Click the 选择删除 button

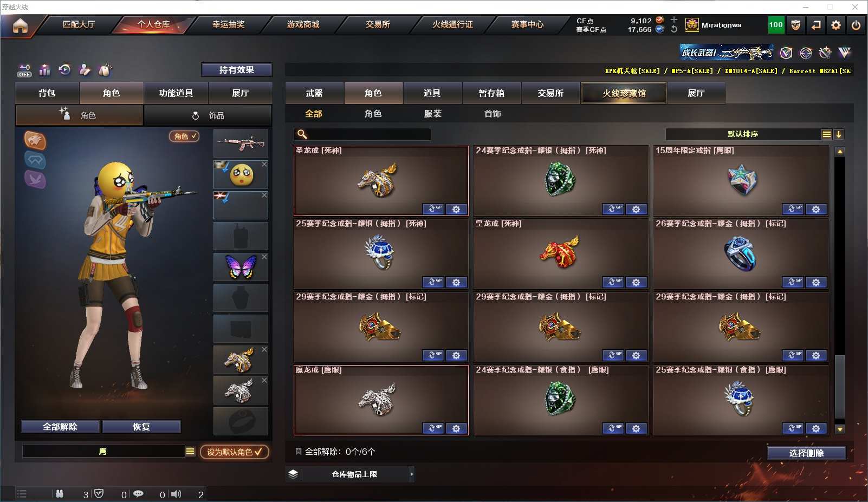point(807,453)
